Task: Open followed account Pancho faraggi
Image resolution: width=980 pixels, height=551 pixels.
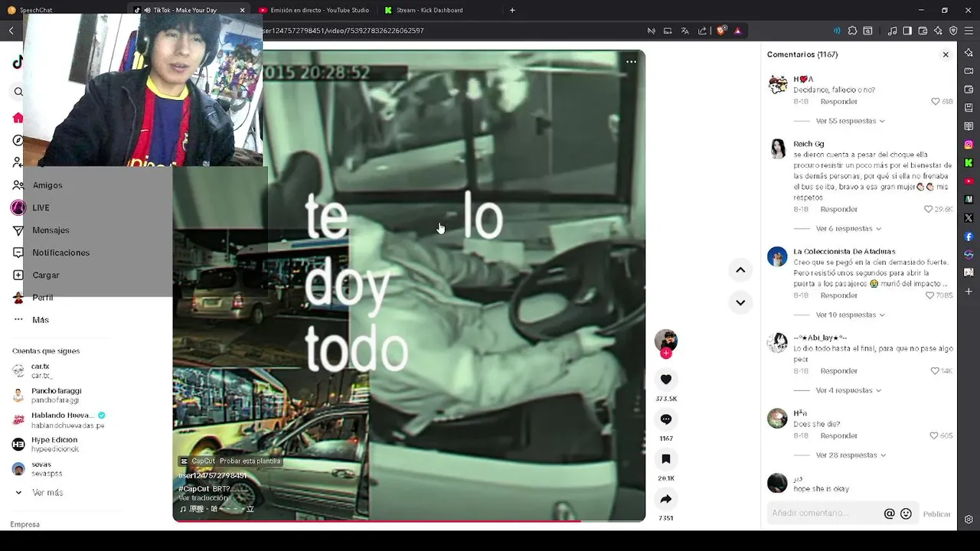Action: pos(56,395)
